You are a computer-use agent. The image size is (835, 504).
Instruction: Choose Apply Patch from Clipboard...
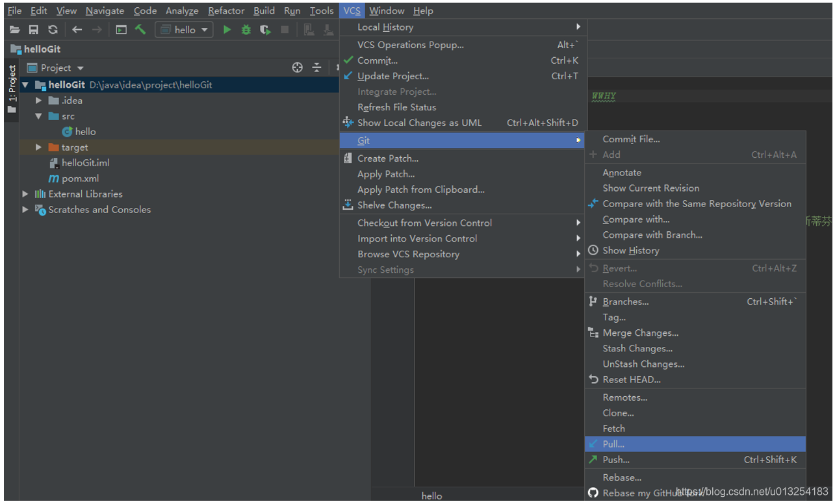pos(462,190)
